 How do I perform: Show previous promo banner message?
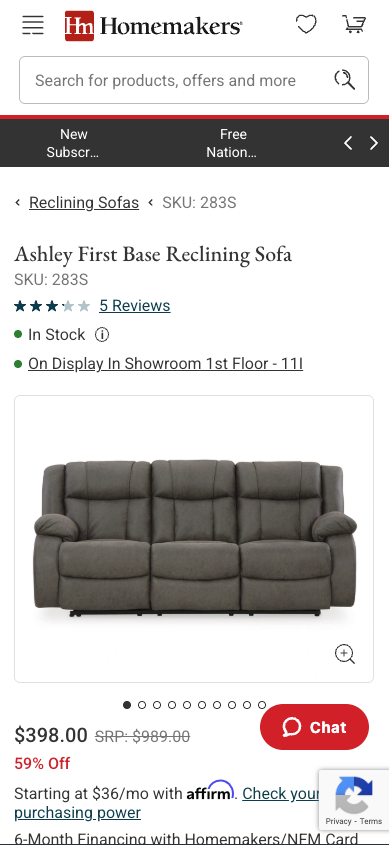348,143
